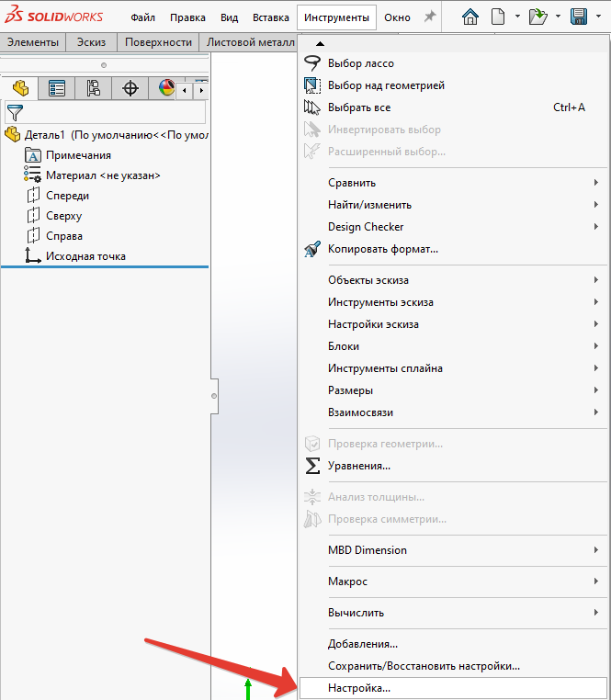Viewport: 611px width, 700px height.
Task: Close the Инструменты menu header
Action: (337, 17)
